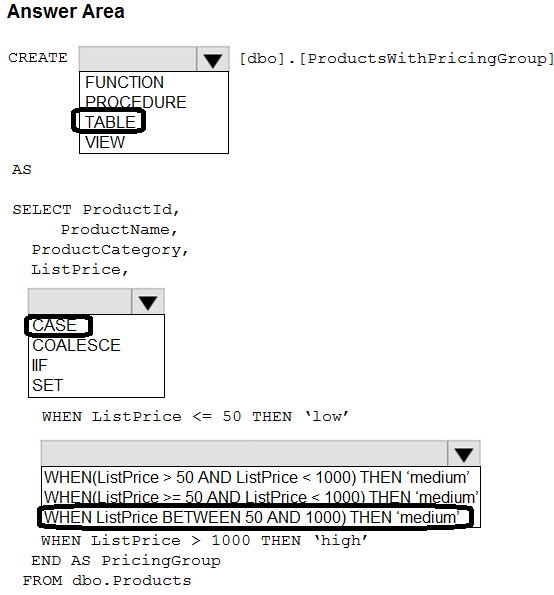
Task: Choose the ListPrice > 50 AND < 1000 option
Action: click(257, 477)
